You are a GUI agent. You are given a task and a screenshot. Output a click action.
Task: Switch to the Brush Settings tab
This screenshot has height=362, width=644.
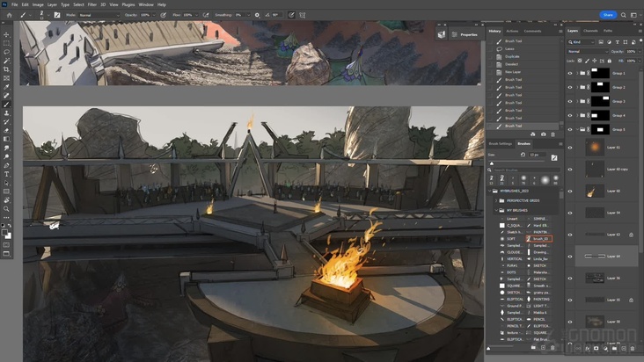(x=501, y=144)
